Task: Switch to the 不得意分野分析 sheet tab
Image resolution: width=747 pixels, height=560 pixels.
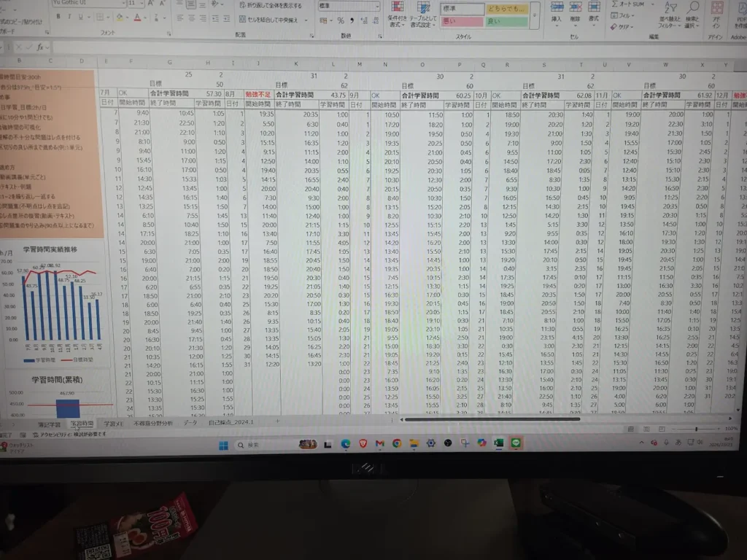Action: tap(153, 423)
